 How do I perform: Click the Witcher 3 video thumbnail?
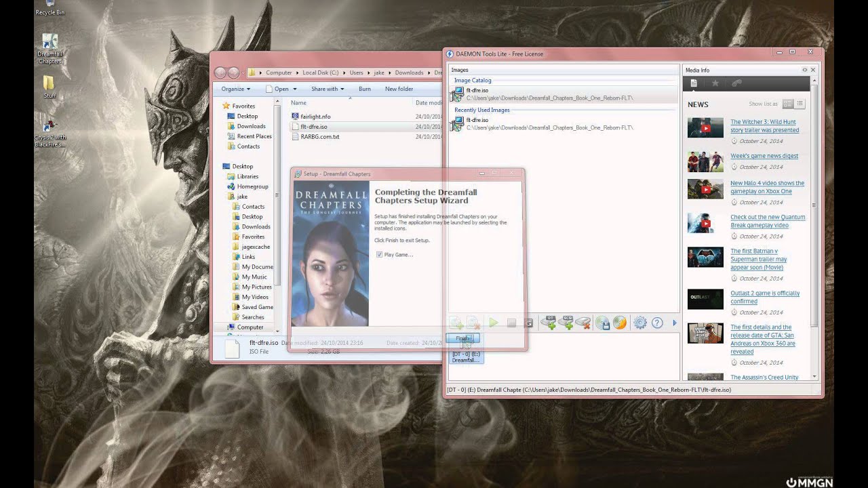pos(705,127)
